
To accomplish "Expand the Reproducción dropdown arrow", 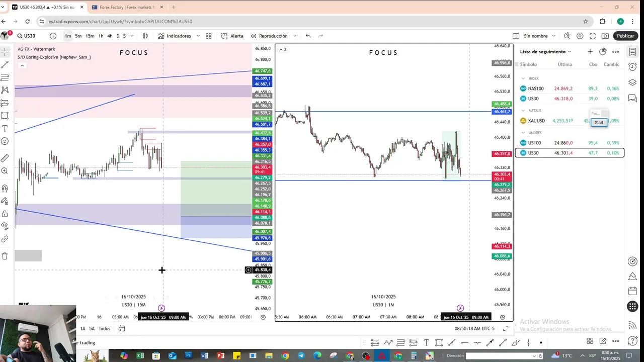I will pos(295,36).
